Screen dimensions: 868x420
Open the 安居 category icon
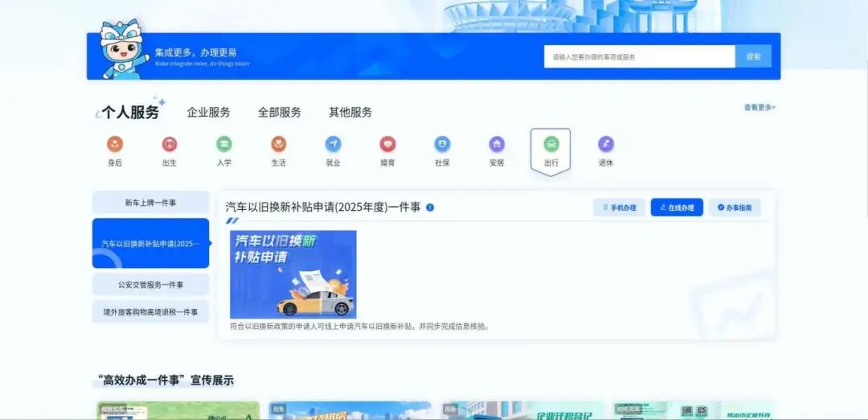point(497,145)
